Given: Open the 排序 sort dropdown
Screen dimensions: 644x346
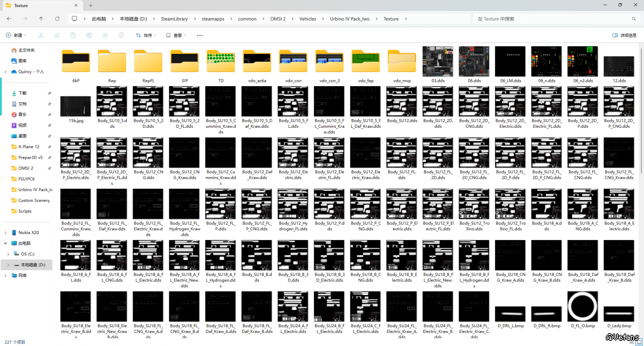Looking at the screenshot, I should pos(146,35).
